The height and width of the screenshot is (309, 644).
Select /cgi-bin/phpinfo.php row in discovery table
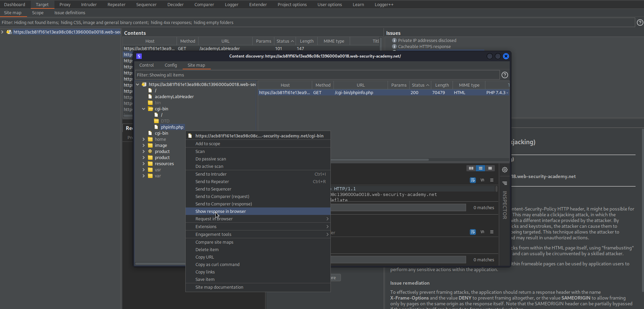point(384,93)
